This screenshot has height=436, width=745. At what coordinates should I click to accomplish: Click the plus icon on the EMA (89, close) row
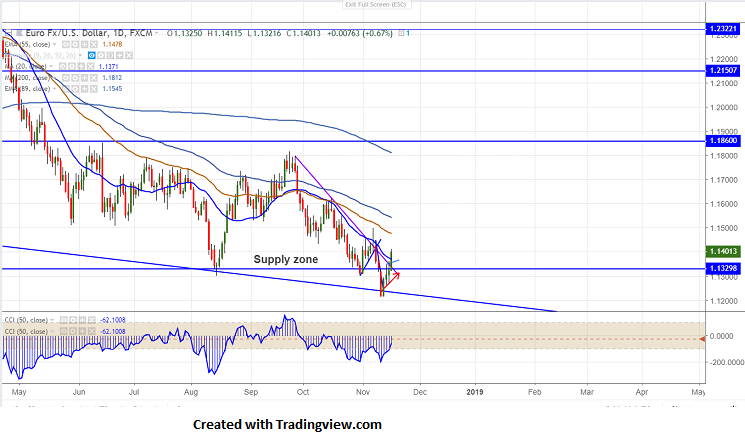(85, 88)
